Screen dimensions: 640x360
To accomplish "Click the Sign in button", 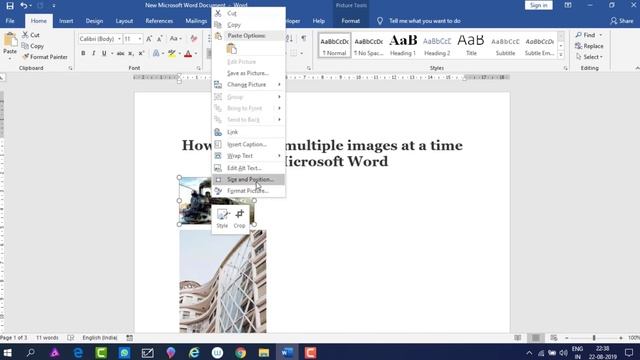I will click(539, 5).
